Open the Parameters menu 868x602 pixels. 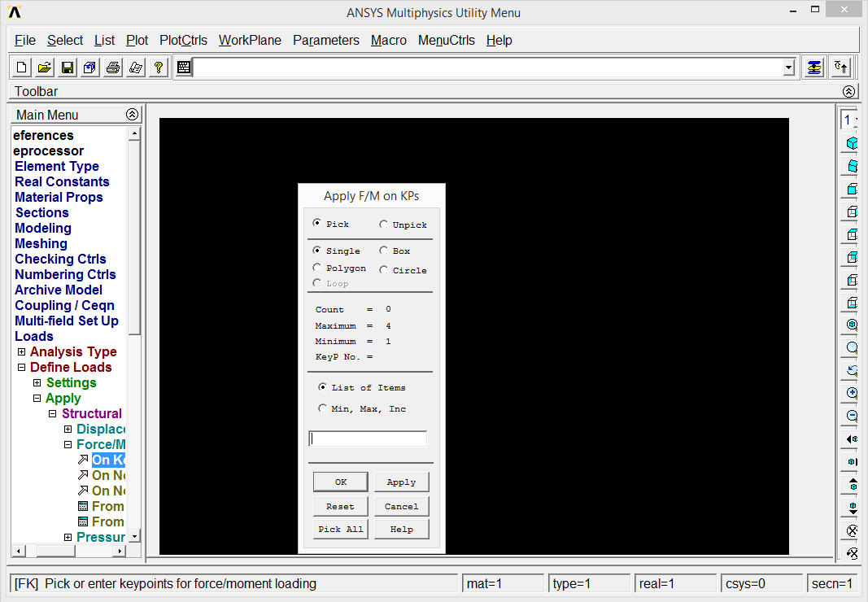click(326, 41)
